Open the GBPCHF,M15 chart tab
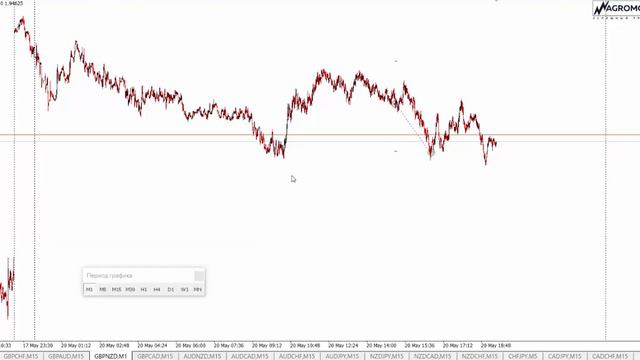The width and height of the screenshot is (640, 360). click(x=20, y=356)
